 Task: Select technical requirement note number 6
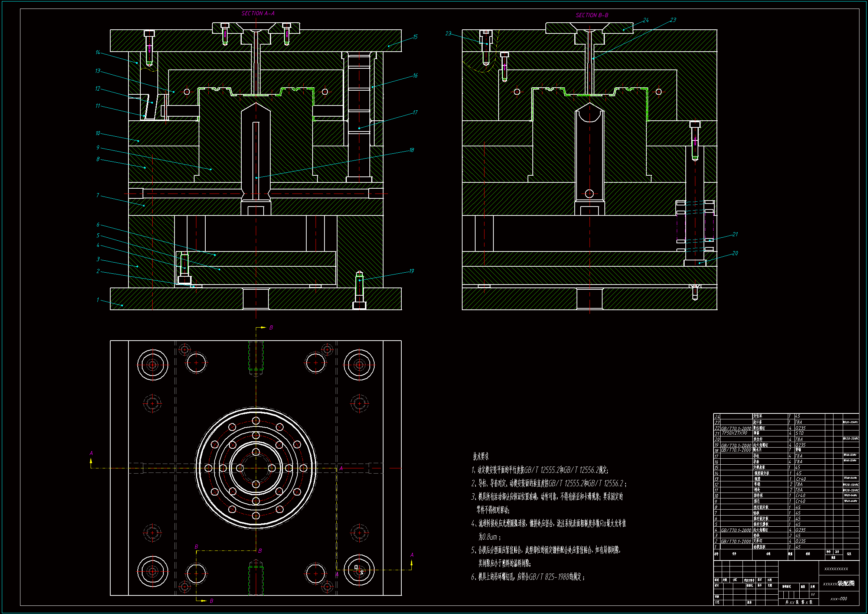pyautogui.click(x=528, y=577)
